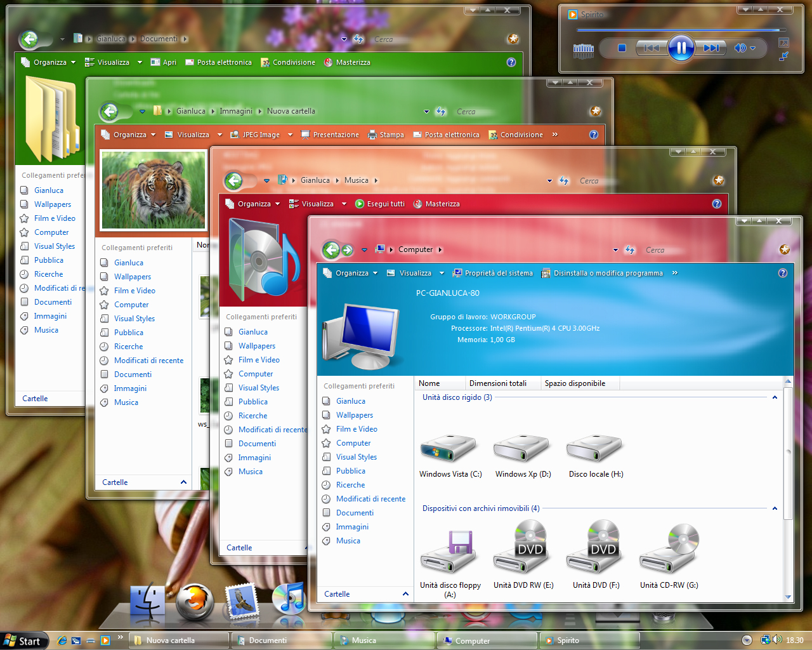Open the Visualizza arrow in the Computer window

pyautogui.click(x=442, y=273)
